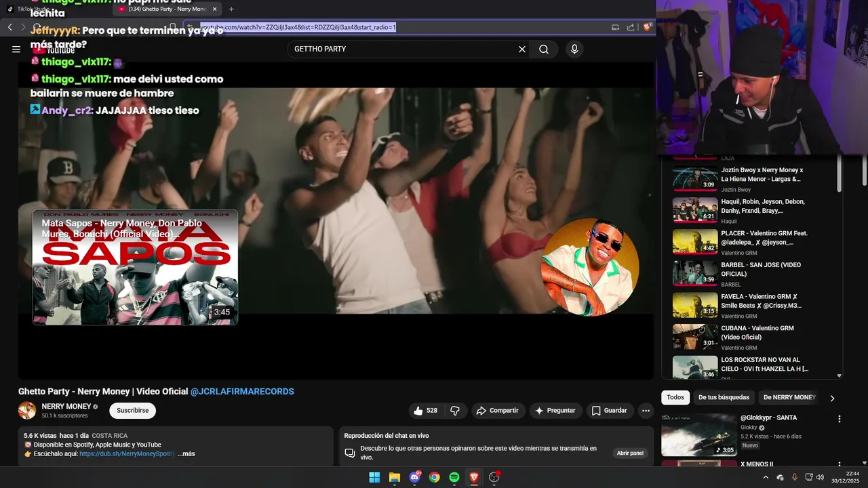The height and width of the screenshot is (488, 868).
Task: Click the share page icon in address bar
Action: coord(631,27)
